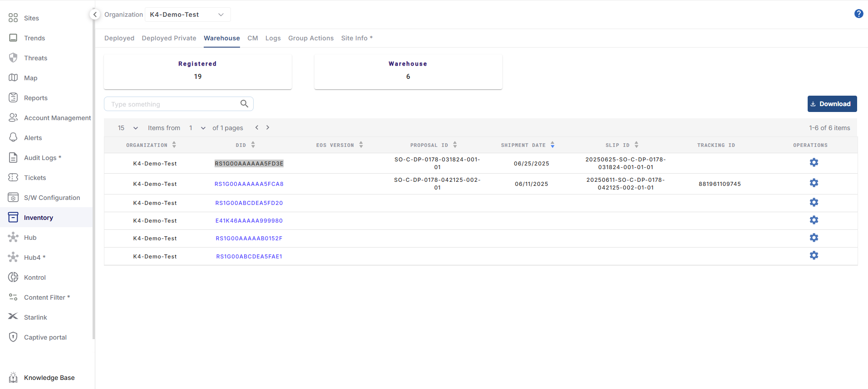
Task: Switch to the Deployed Private tab
Action: [x=169, y=38]
